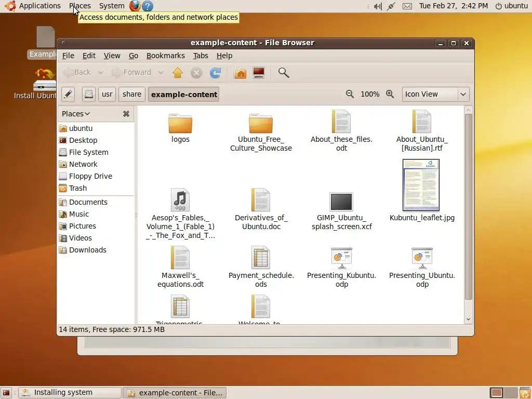The height and width of the screenshot is (399, 532).
Task: Open Trash icon in bottom panel
Action: [x=525, y=393]
